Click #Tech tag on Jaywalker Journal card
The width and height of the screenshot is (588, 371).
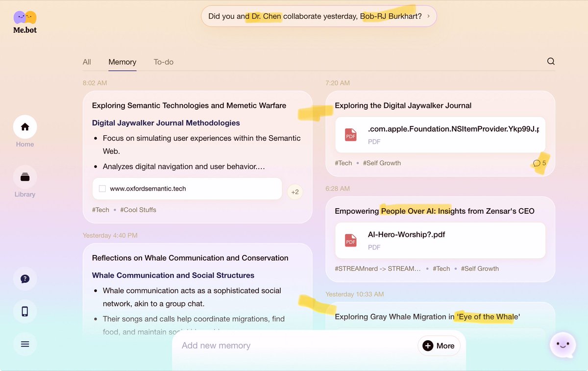(343, 163)
